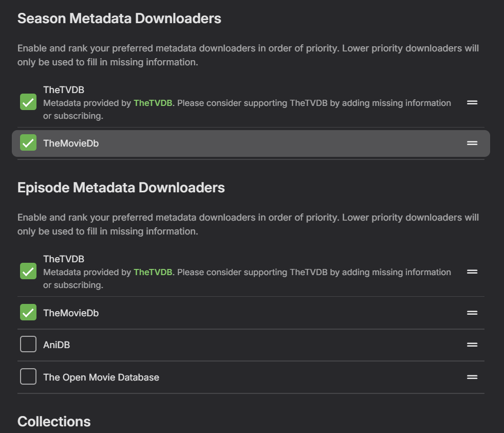Click drag handle for Season TheMovieDb row
Viewport: 504px width, 433px height.
[472, 143]
